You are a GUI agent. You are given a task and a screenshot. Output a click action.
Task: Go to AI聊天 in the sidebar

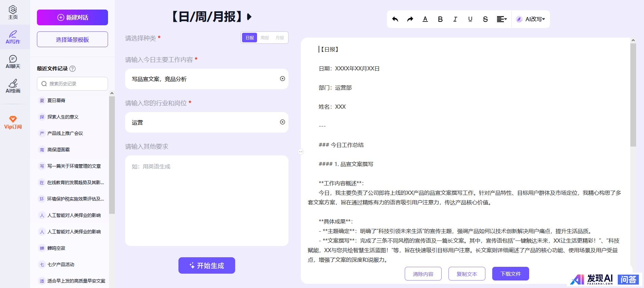[x=13, y=62]
